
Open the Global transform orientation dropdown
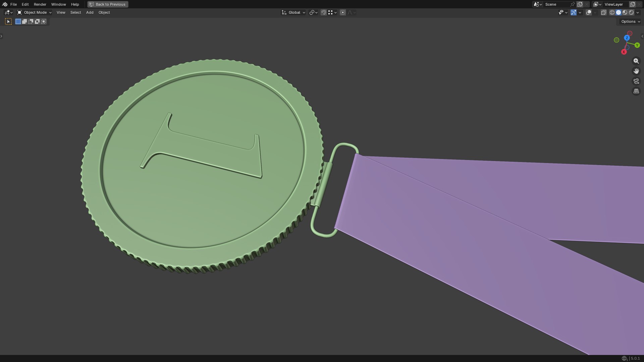[293, 12]
